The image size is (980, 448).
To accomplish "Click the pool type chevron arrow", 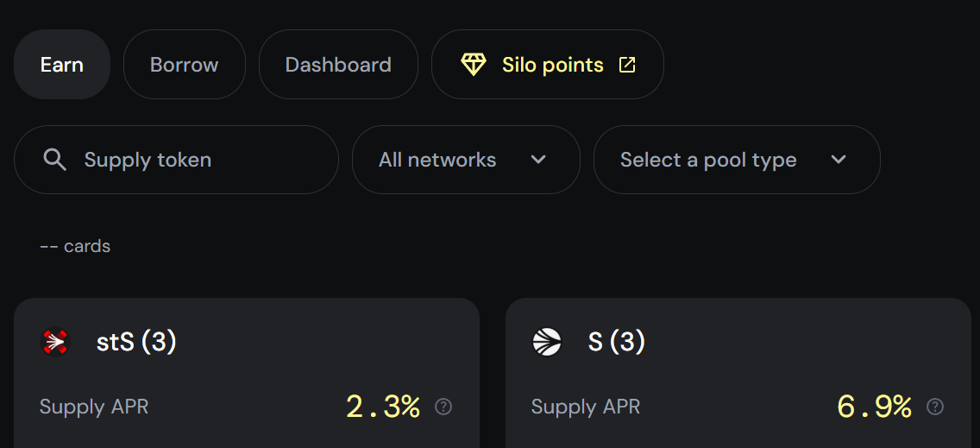I will [x=839, y=160].
